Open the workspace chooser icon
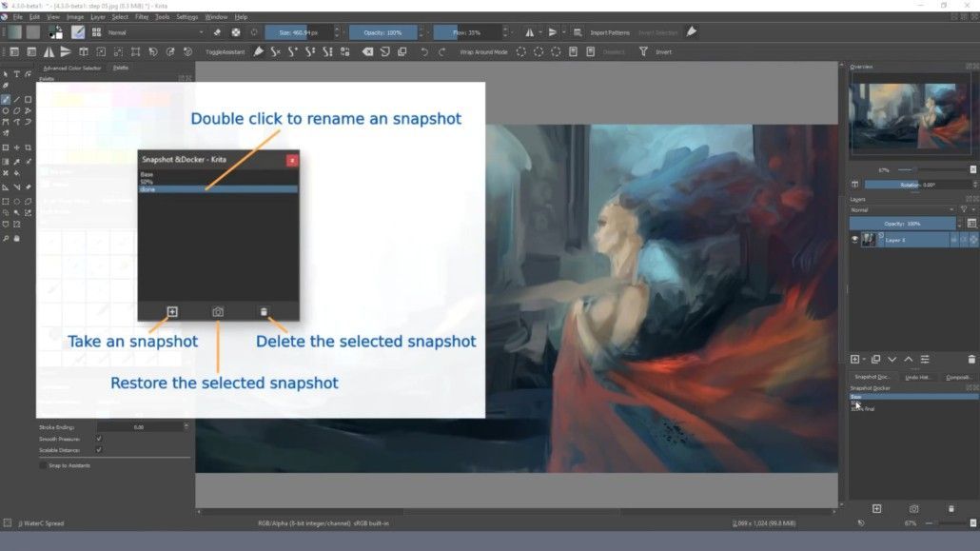980x551 pixels. (578, 32)
